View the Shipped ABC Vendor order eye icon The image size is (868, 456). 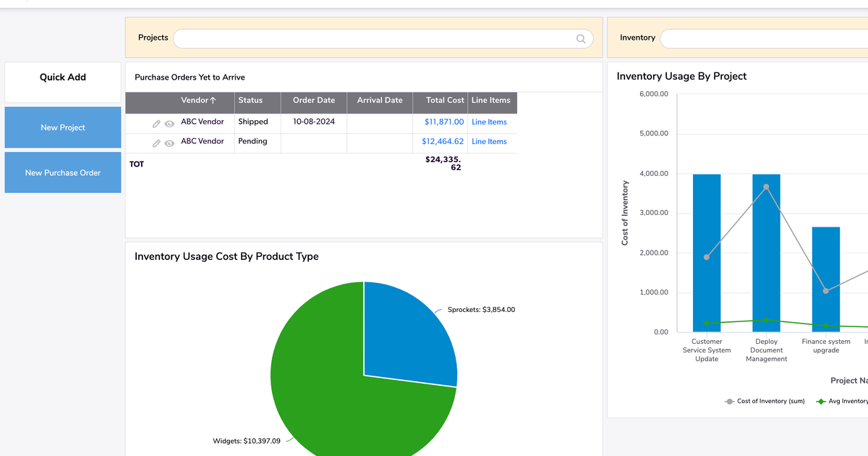169,124
